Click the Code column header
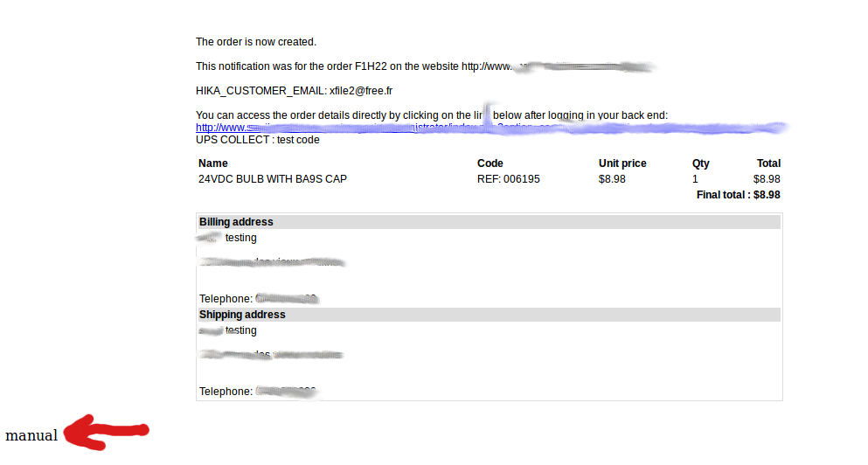 coord(490,163)
